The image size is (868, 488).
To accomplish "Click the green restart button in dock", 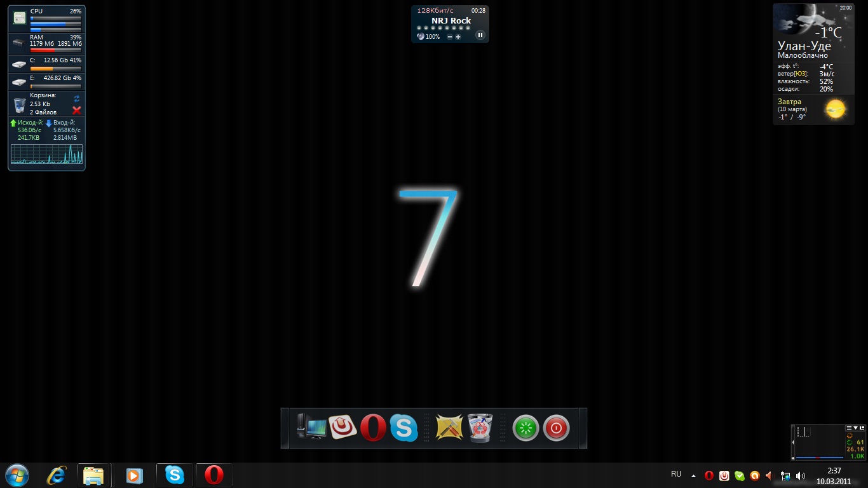I will (526, 428).
